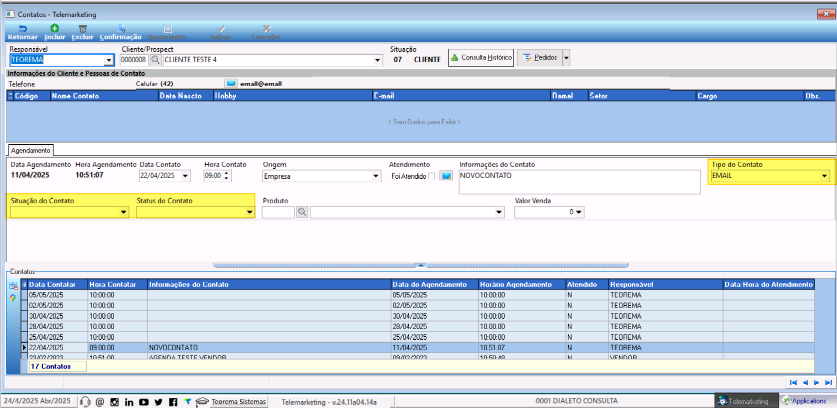Screen dimensions: 837x408
Task: Click the Cancelar toolbar button
Action: click(x=266, y=33)
